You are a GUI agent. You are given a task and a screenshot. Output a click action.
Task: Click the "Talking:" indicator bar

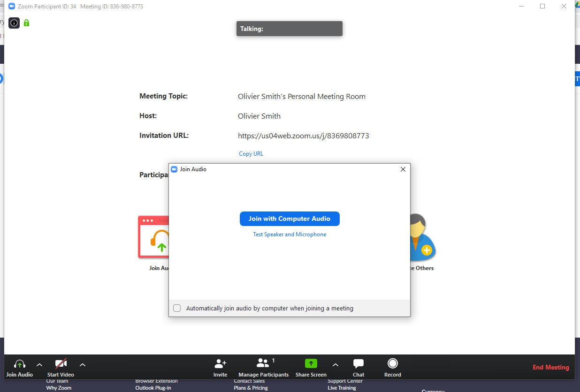(x=290, y=29)
